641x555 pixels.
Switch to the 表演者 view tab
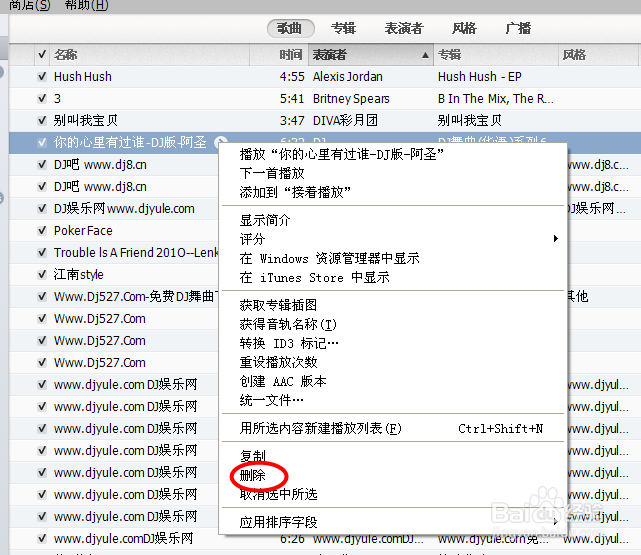[404, 28]
